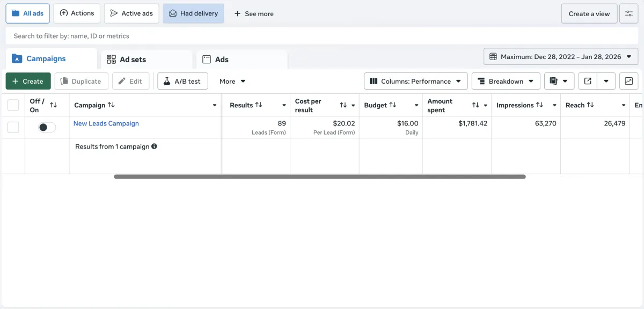Image resolution: width=644 pixels, height=309 pixels.
Task: Open the Maximum date range picker
Action: (560, 56)
